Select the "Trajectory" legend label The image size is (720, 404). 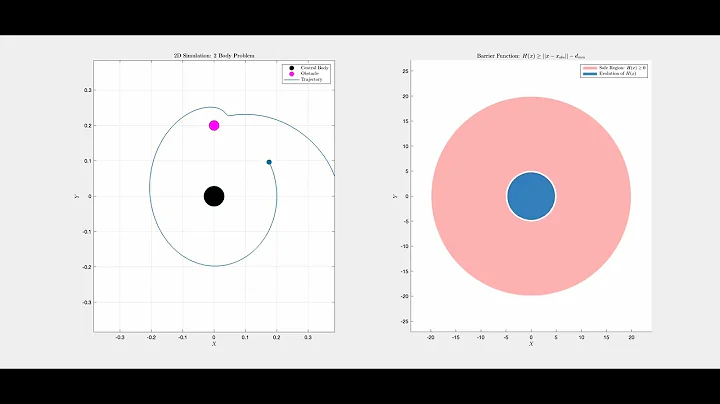point(311,79)
